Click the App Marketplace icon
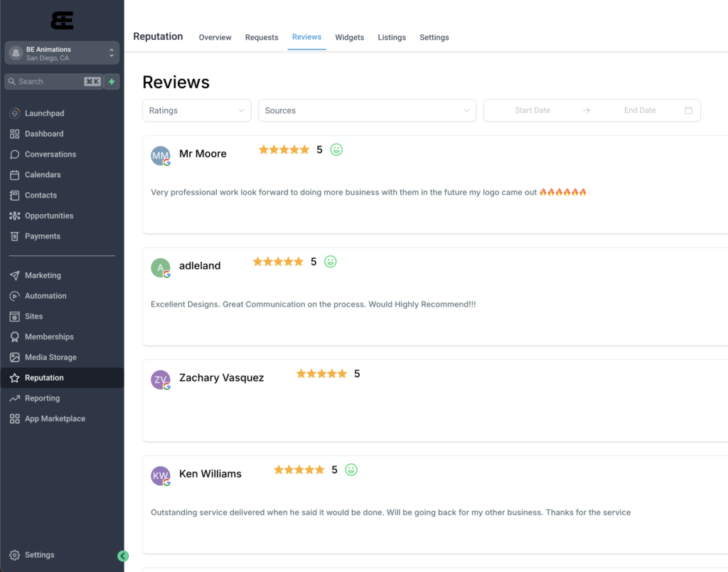Image resolution: width=728 pixels, height=572 pixels. [14, 418]
